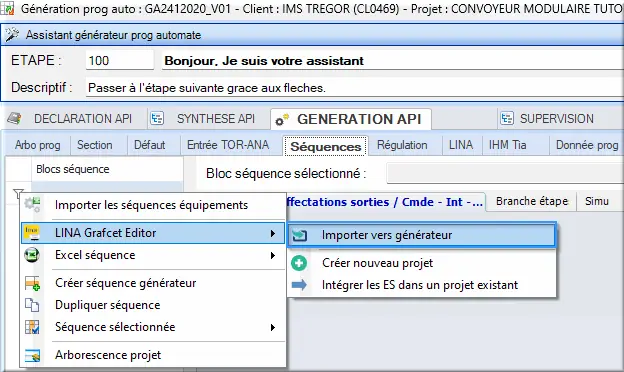Click the gear icon beside Importer les séquences équipements
624x372 pixels.
(x=32, y=205)
